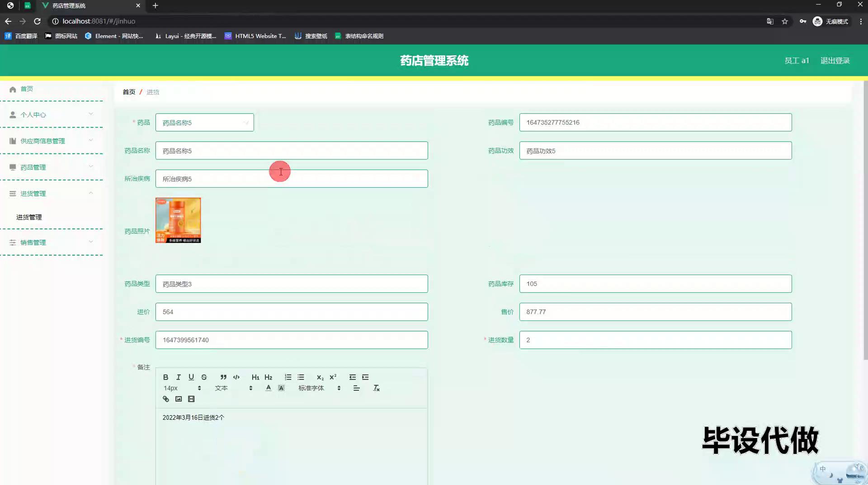Viewport: 868px width, 485px height.
Task: Click the 药品功效 input field
Action: click(x=655, y=150)
